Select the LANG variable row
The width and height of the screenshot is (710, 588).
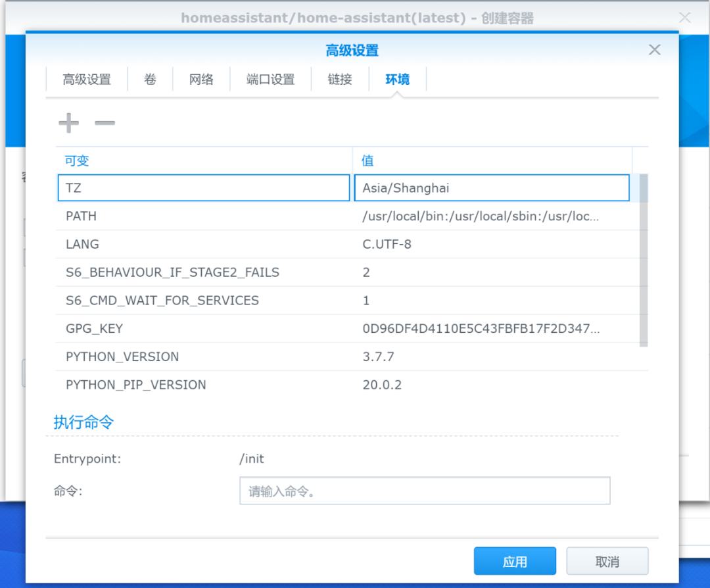point(352,244)
